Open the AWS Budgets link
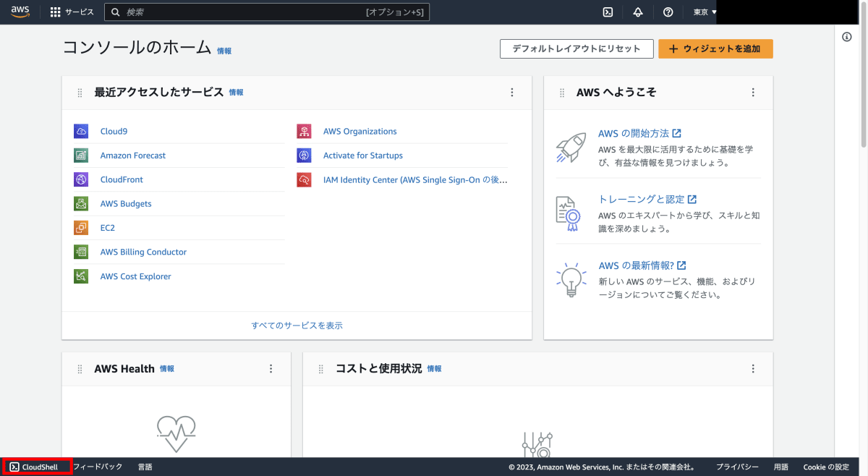The image size is (868, 476). coord(126,204)
